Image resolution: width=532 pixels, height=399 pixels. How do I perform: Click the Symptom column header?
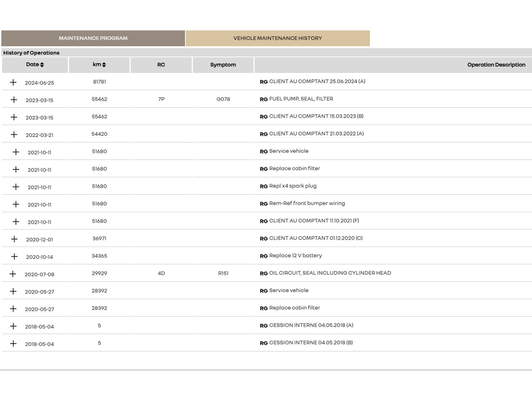point(223,65)
